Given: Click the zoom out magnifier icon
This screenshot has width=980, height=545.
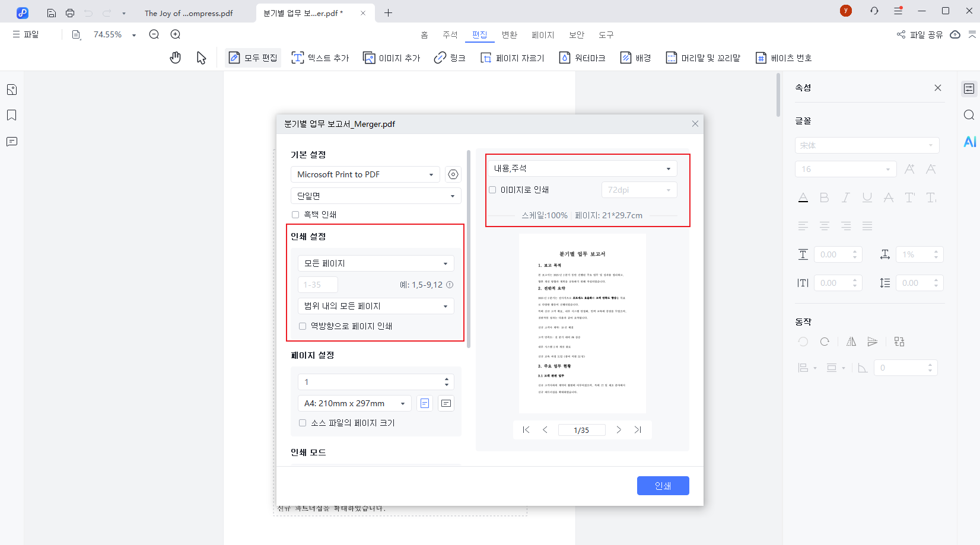Looking at the screenshot, I should (154, 34).
